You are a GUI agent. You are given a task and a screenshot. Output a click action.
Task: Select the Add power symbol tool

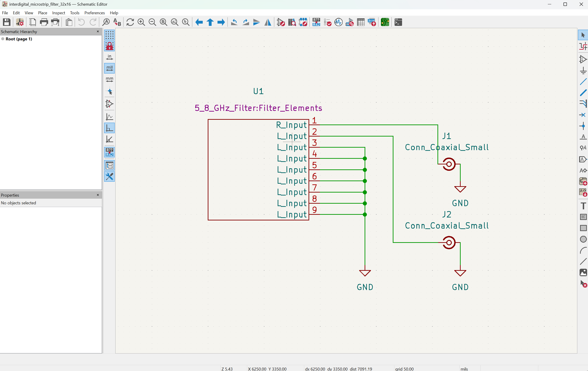point(583,71)
